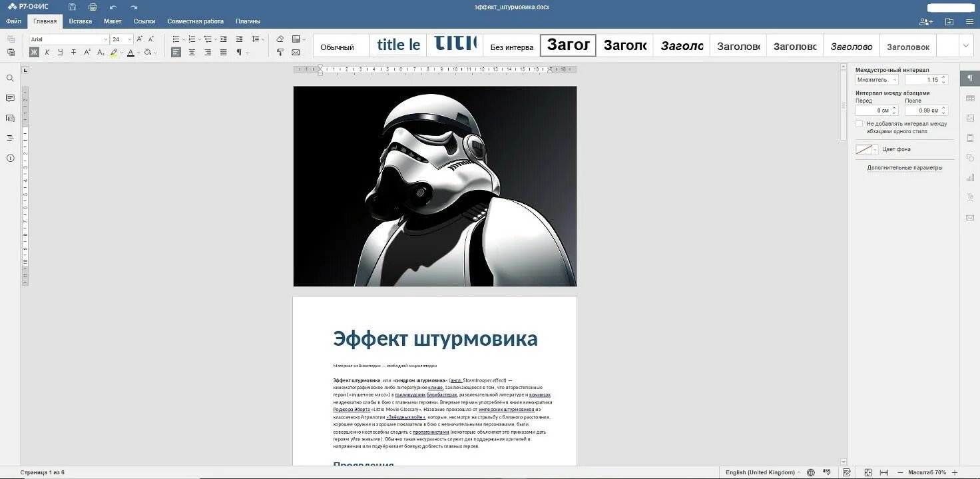
Task: Apply the Обычный style
Action: (x=341, y=45)
